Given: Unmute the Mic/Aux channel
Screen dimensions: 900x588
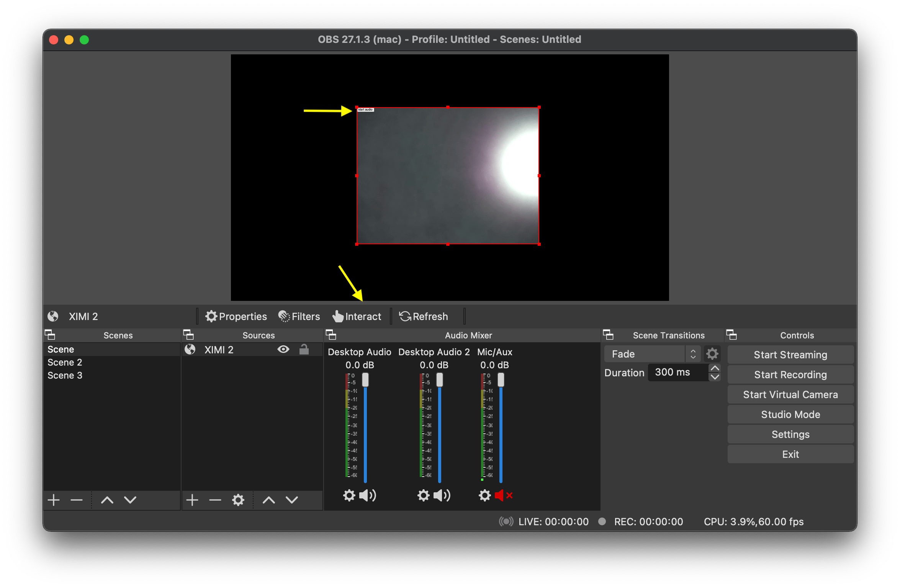Looking at the screenshot, I should 504,495.
